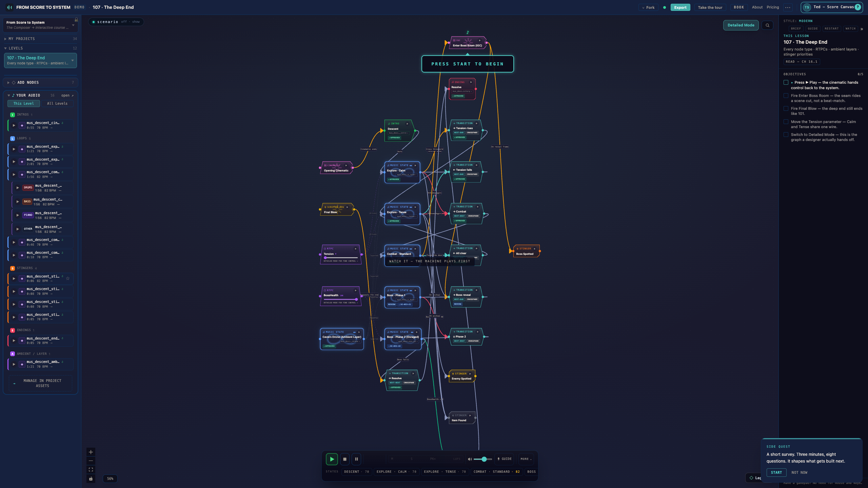Adjust the Tension RTPC slider node
This screenshot has width=868, height=488.
click(x=340, y=258)
